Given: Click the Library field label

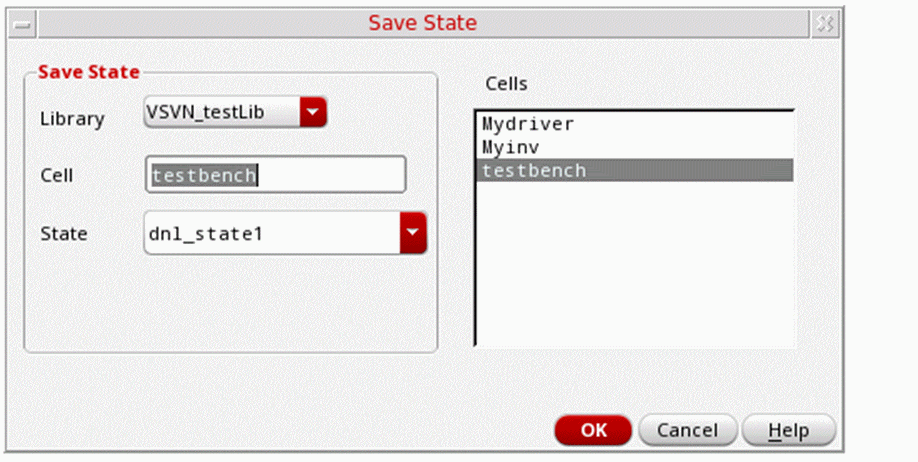Looking at the screenshot, I should pos(72,119).
